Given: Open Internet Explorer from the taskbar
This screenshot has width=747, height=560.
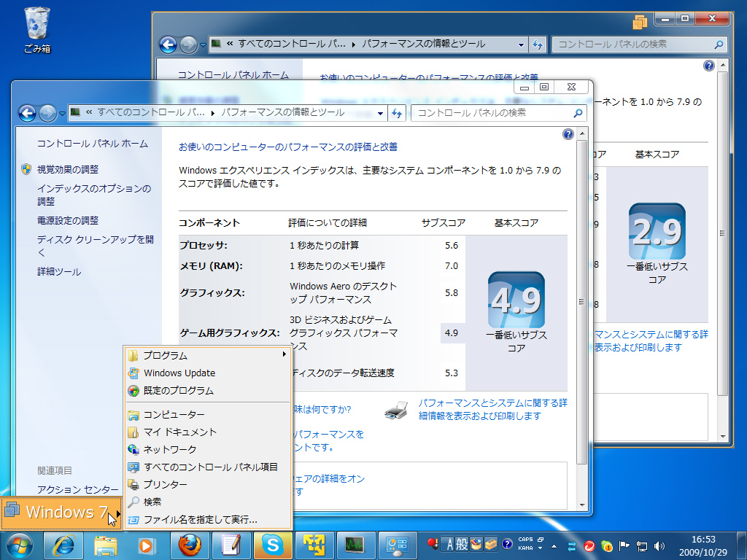Looking at the screenshot, I should click(x=64, y=545).
